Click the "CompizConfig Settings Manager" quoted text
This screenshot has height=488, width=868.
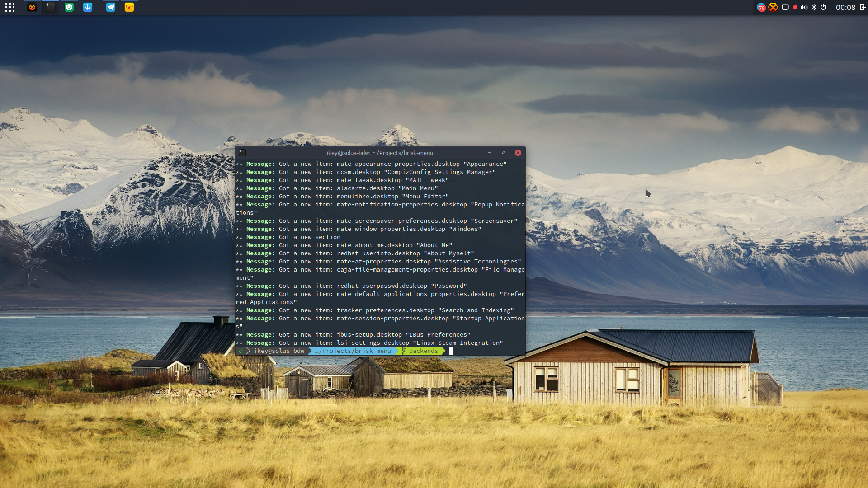440,172
